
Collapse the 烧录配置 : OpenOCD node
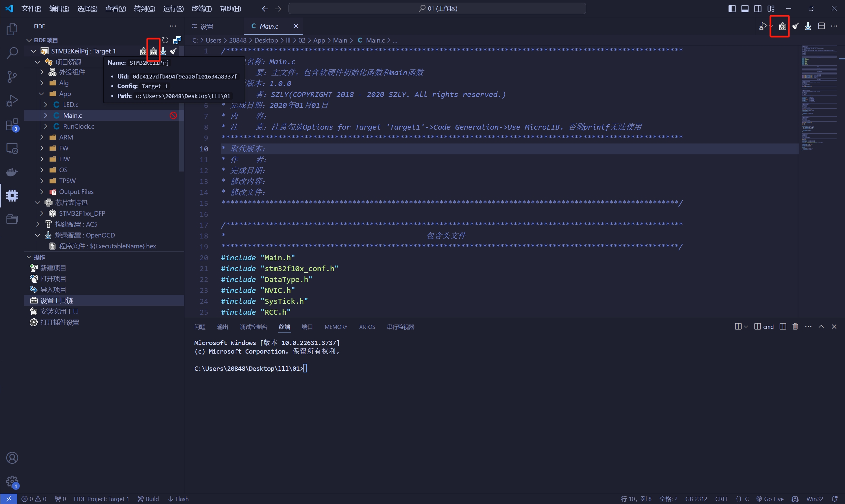(x=38, y=235)
